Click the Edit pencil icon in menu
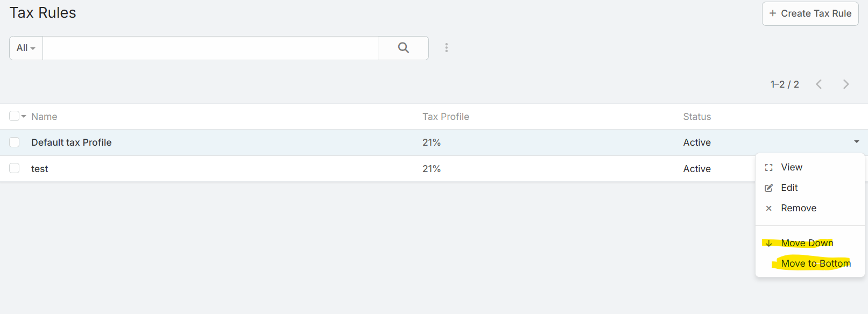Image resolution: width=868 pixels, height=314 pixels. pos(768,188)
